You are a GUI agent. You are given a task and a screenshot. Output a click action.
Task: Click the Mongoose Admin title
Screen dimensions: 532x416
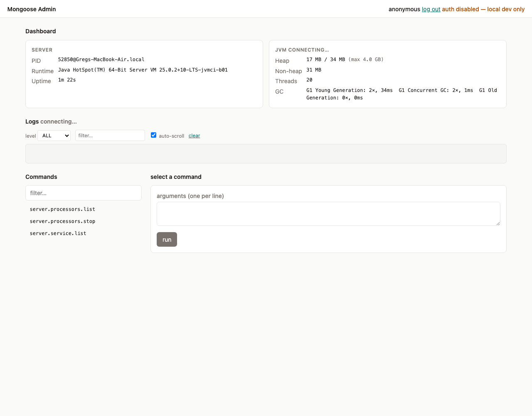pyautogui.click(x=32, y=9)
